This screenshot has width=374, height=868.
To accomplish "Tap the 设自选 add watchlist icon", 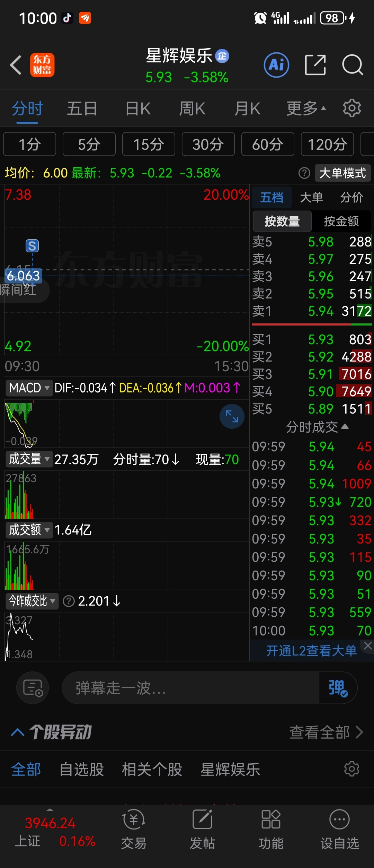I will pyautogui.click(x=339, y=829).
